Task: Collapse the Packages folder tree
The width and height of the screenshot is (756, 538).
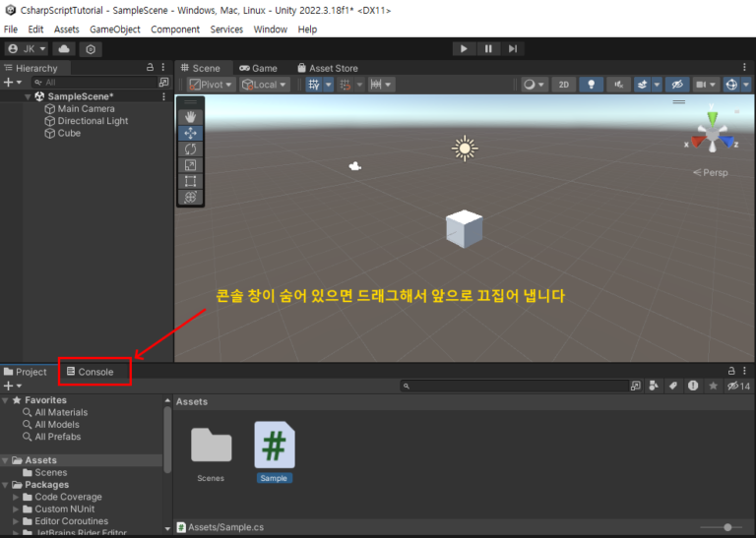Action: point(6,485)
